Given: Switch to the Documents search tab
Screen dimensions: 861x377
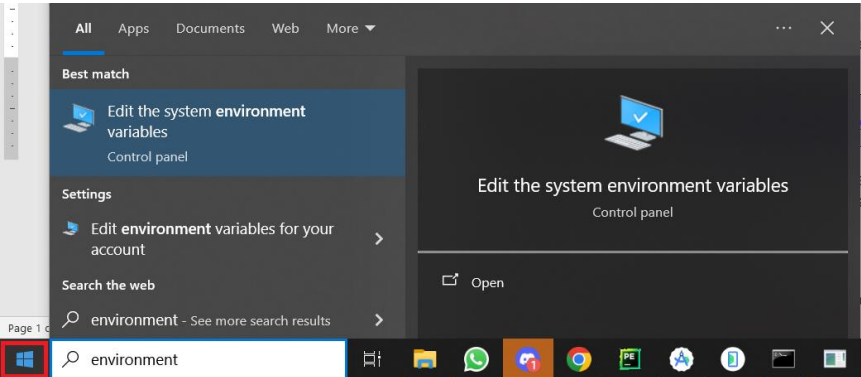Looking at the screenshot, I should click(210, 29).
